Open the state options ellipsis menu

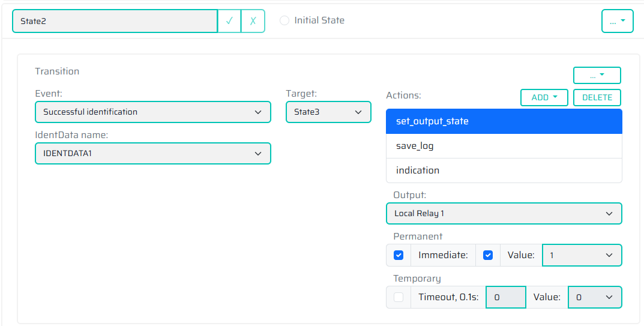[x=618, y=21]
